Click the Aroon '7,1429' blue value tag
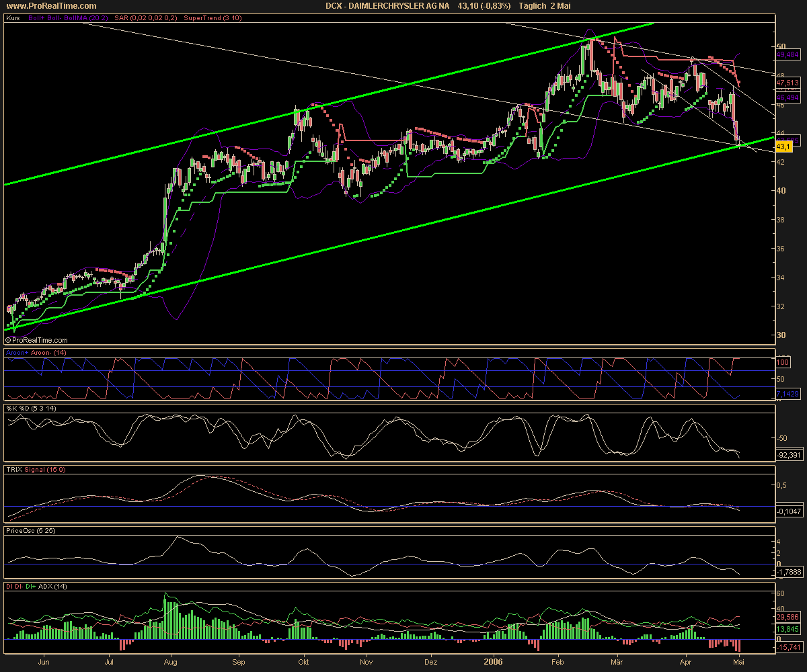This screenshot has height=672, width=807. [787, 394]
